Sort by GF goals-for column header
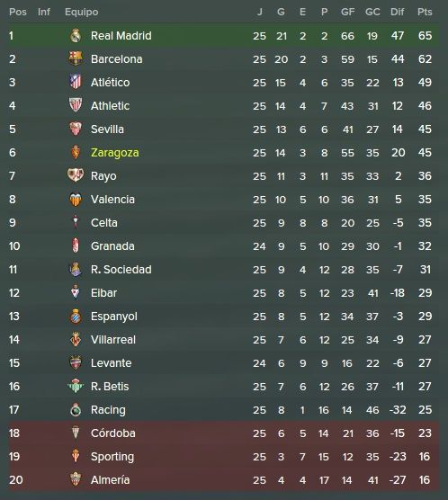The width and height of the screenshot is (448, 500). pyautogui.click(x=347, y=12)
